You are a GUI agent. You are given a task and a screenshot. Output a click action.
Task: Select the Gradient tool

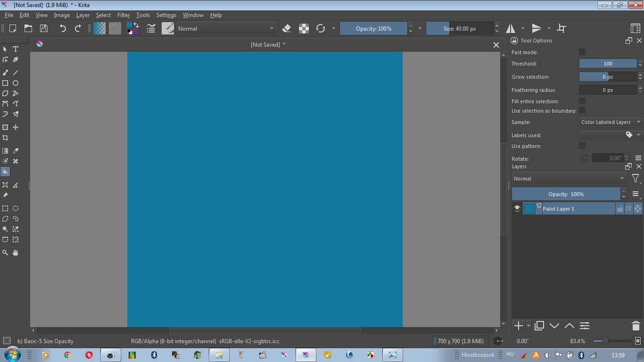pos(5,151)
